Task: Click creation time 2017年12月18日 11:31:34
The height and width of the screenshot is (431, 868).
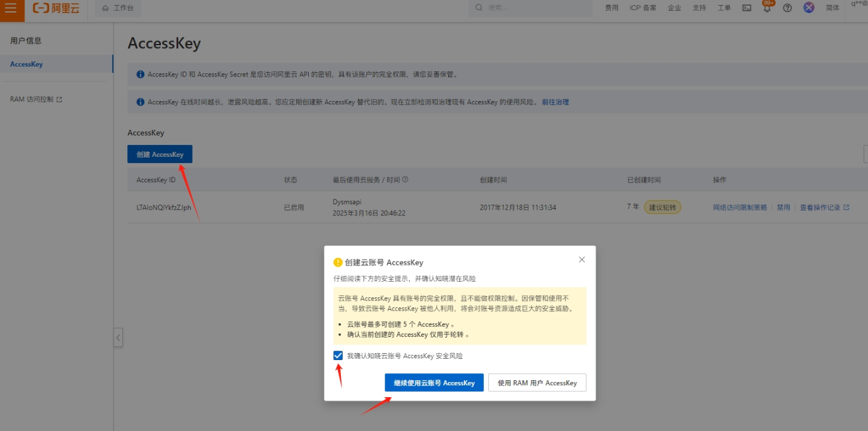Action: pyautogui.click(x=518, y=207)
